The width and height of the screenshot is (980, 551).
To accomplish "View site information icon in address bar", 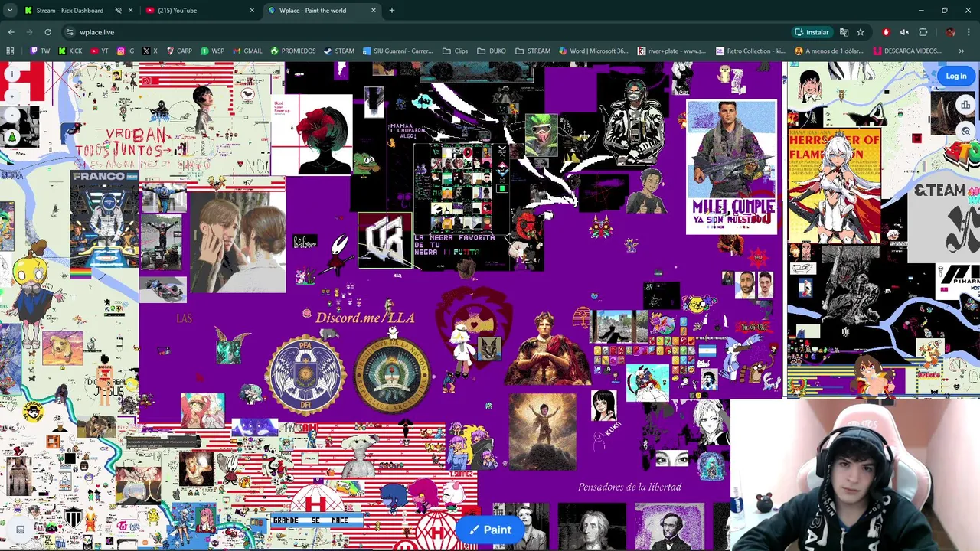I will click(x=70, y=32).
